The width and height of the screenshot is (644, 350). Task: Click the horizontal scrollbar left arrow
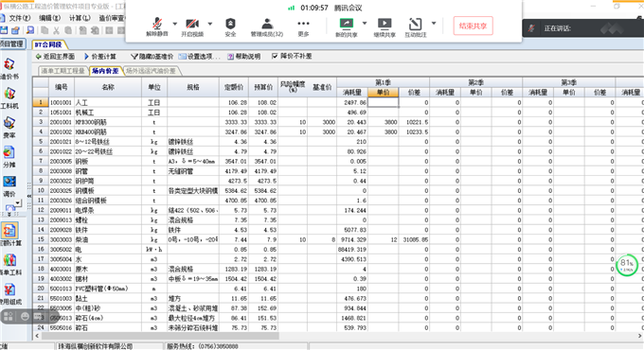37,336
